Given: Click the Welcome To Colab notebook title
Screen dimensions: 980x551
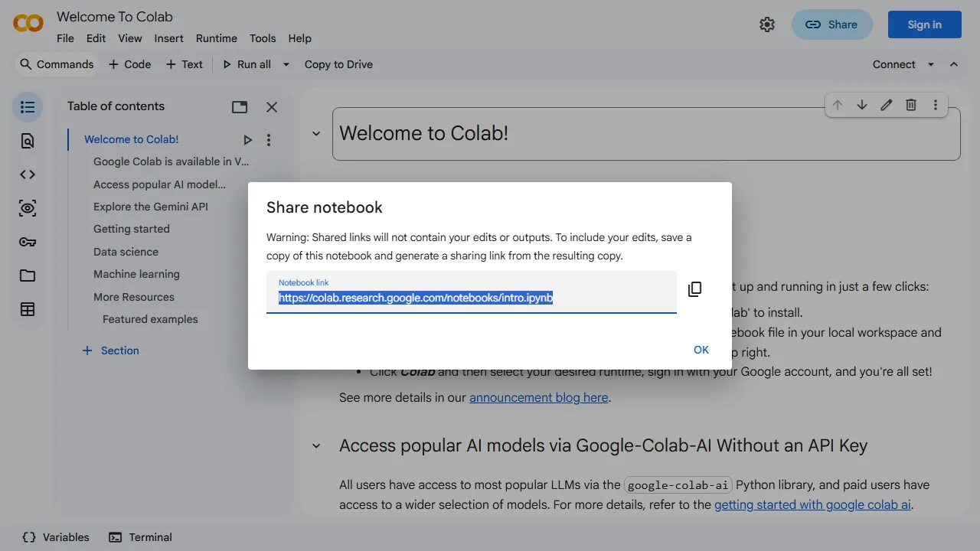Looking at the screenshot, I should pos(115,17).
